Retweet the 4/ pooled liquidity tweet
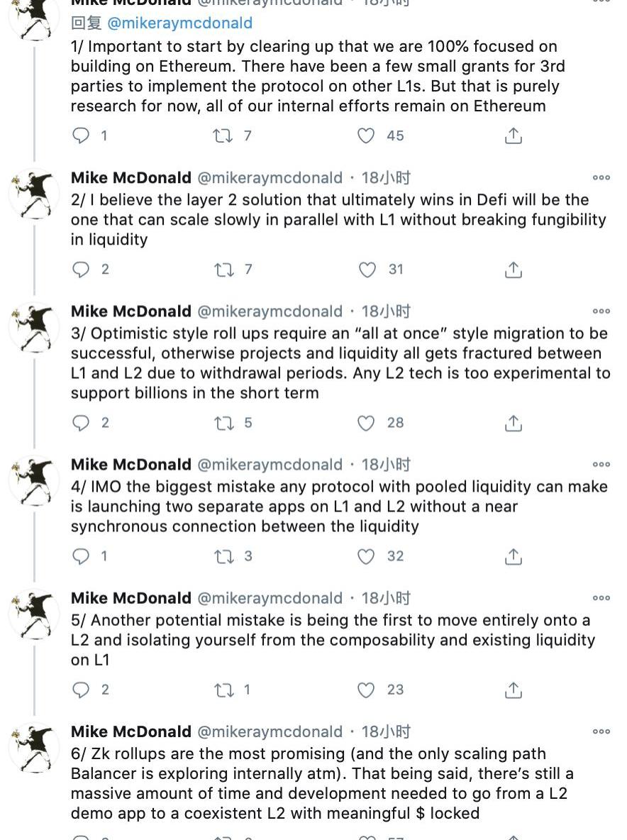 point(223,557)
